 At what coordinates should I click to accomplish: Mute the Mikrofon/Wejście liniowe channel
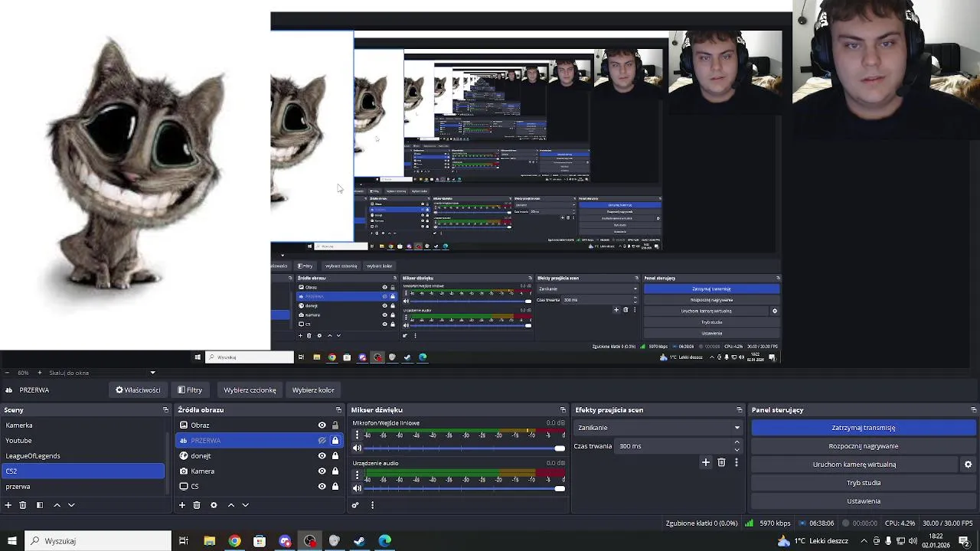(x=357, y=448)
